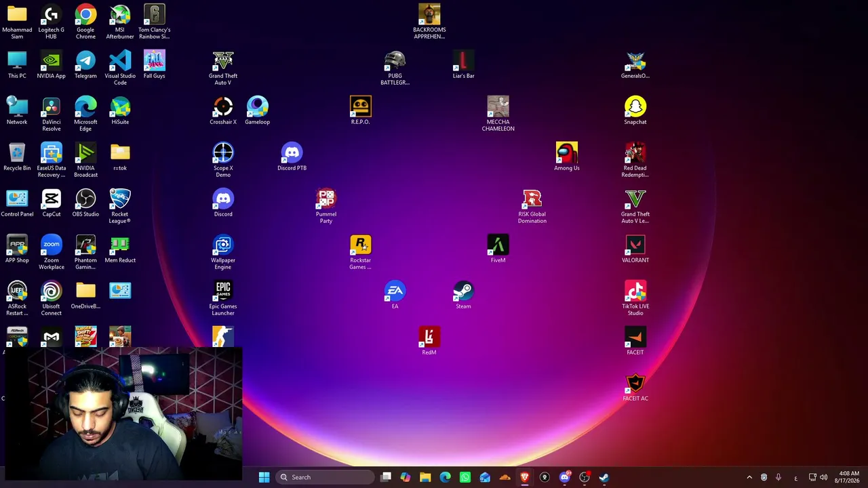Expand the hidden system tray icons
The width and height of the screenshot is (868, 488).
749,477
